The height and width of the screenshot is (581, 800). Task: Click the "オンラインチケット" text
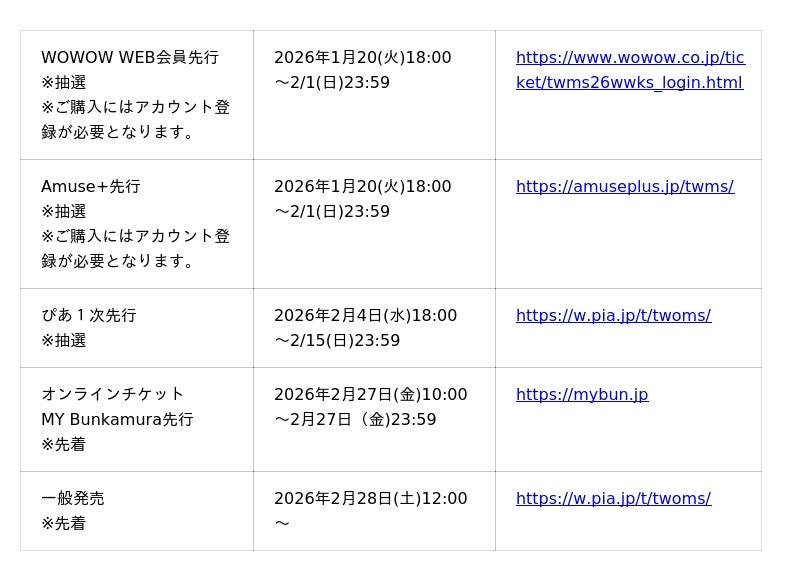(x=113, y=394)
